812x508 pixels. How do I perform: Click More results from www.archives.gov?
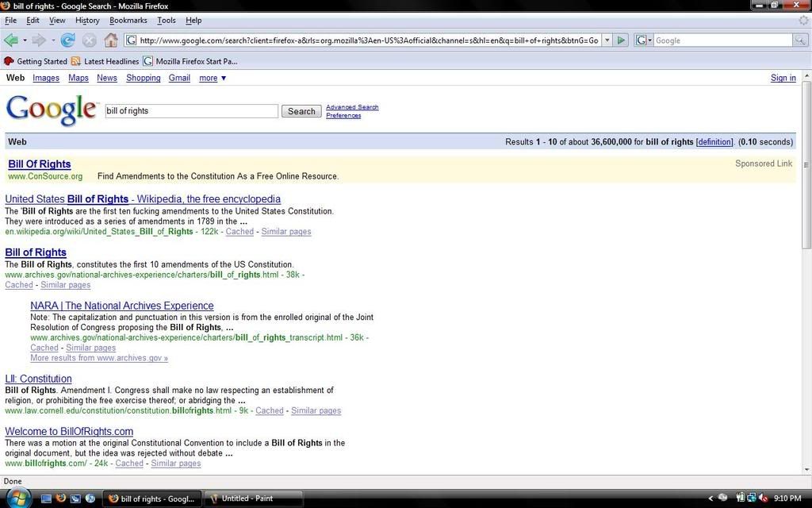(99, 358)
